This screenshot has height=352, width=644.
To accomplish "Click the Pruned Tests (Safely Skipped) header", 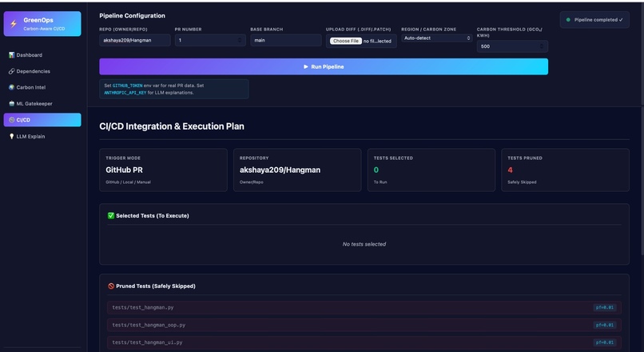I will pos(156,286).
